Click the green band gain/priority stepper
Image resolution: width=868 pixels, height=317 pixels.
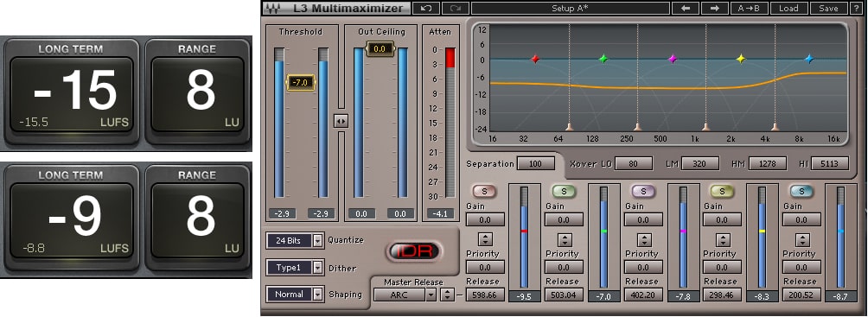[x=565, y=239]
